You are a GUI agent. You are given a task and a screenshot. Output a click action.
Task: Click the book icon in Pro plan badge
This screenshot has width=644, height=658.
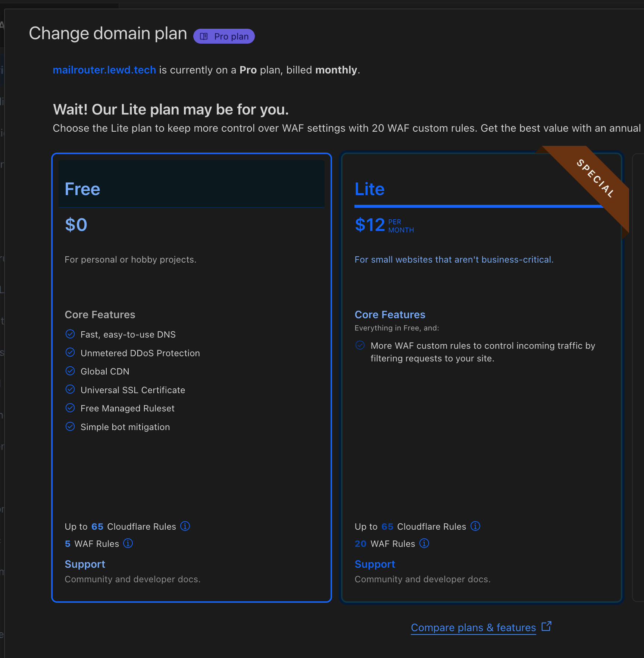tap(204, 36)
